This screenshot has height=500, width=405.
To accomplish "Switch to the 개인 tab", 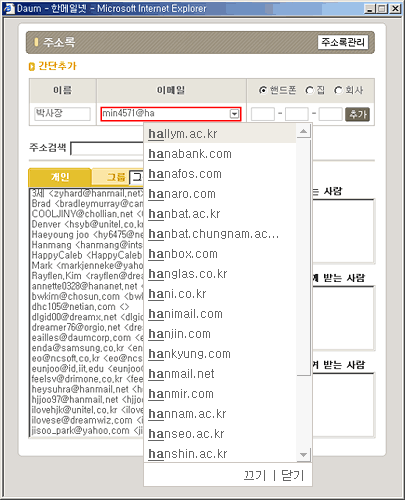I will pos(60,177).
